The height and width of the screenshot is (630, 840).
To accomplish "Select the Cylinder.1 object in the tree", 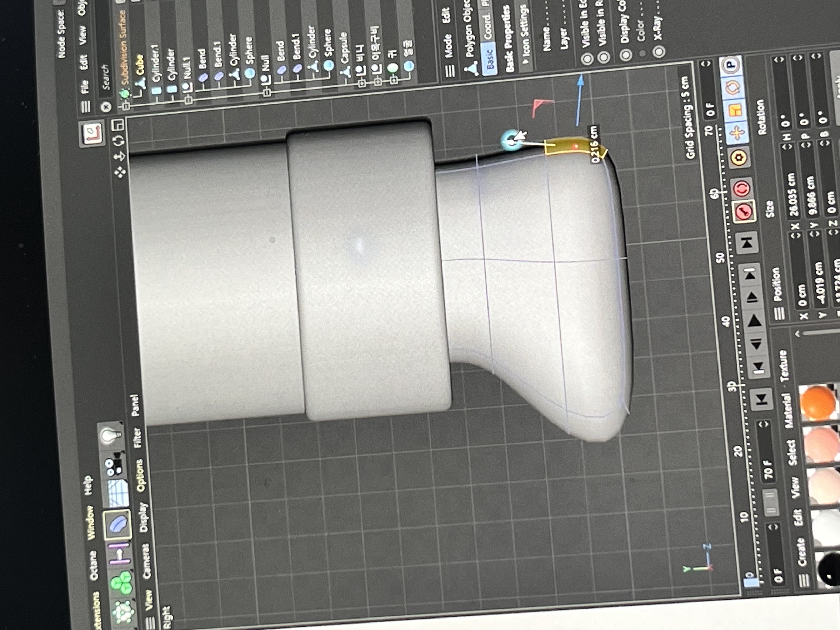I will (x=155, y=63).
